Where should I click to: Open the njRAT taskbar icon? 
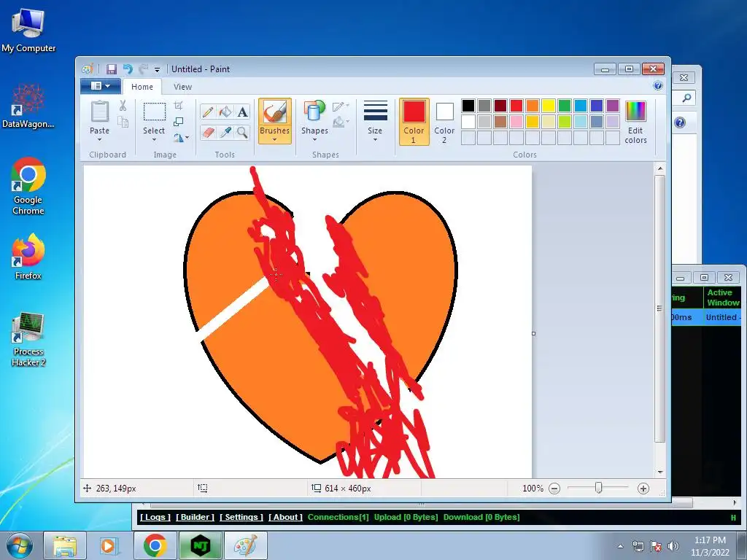(x=200, y=545)
